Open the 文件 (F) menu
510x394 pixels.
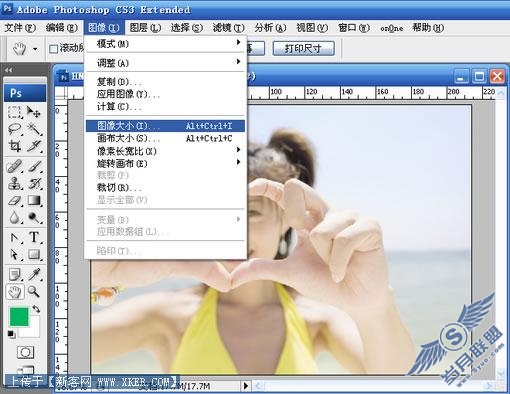point(20,28)
